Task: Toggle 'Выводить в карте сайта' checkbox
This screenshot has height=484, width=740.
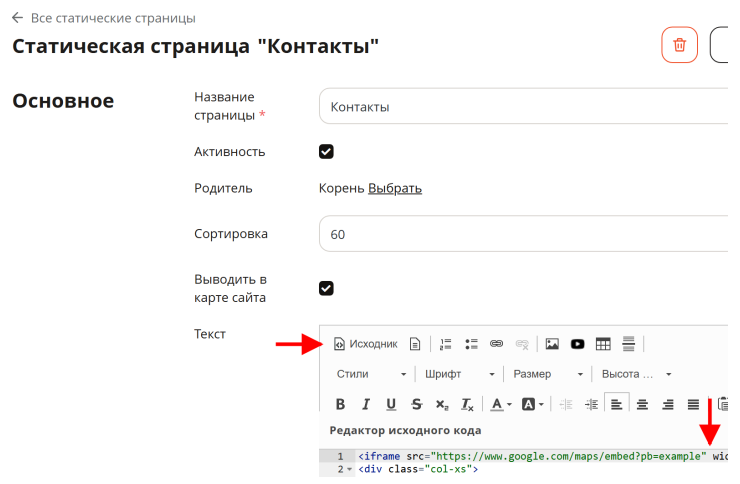Action: pyautogui.click(x=326, y=288)
